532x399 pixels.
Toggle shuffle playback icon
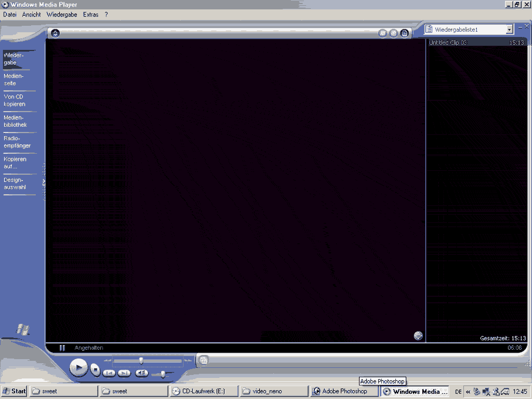point(382,33)
